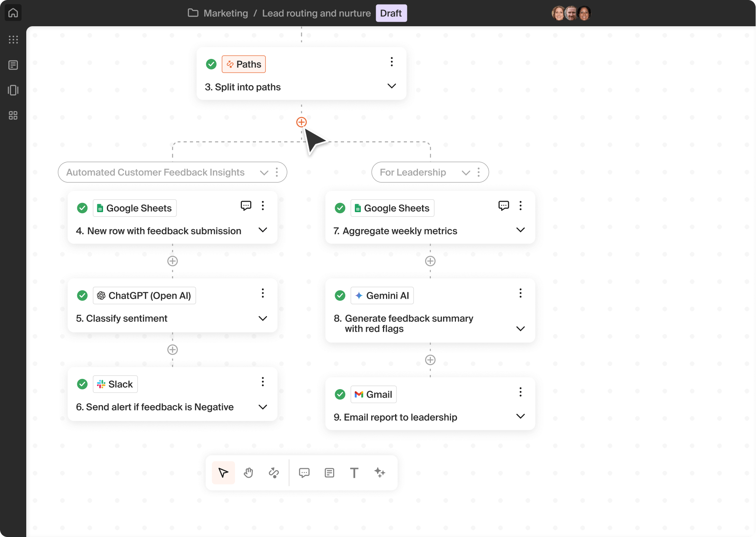
Task: Add step after Classify sentiment
Action: tap(173, 350)
